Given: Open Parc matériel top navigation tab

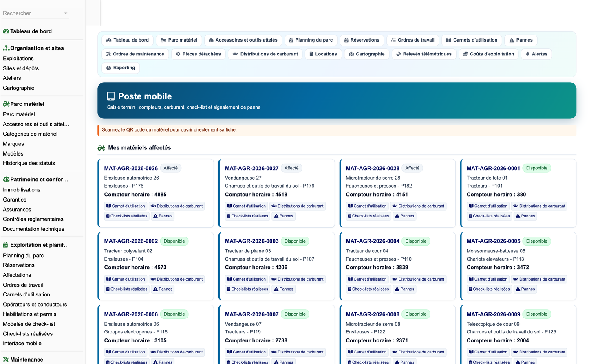Looking at the screenshot, I should click(179, 40).
